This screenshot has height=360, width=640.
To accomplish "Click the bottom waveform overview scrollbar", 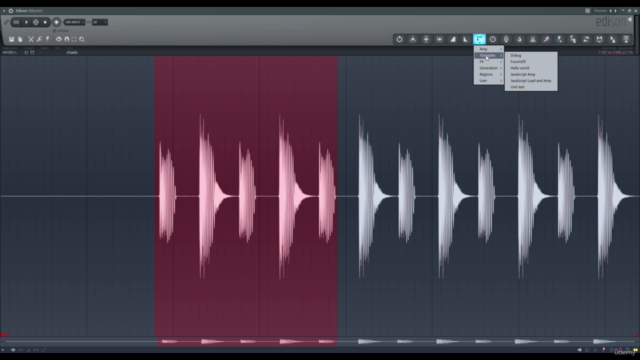I will [320, 341].
